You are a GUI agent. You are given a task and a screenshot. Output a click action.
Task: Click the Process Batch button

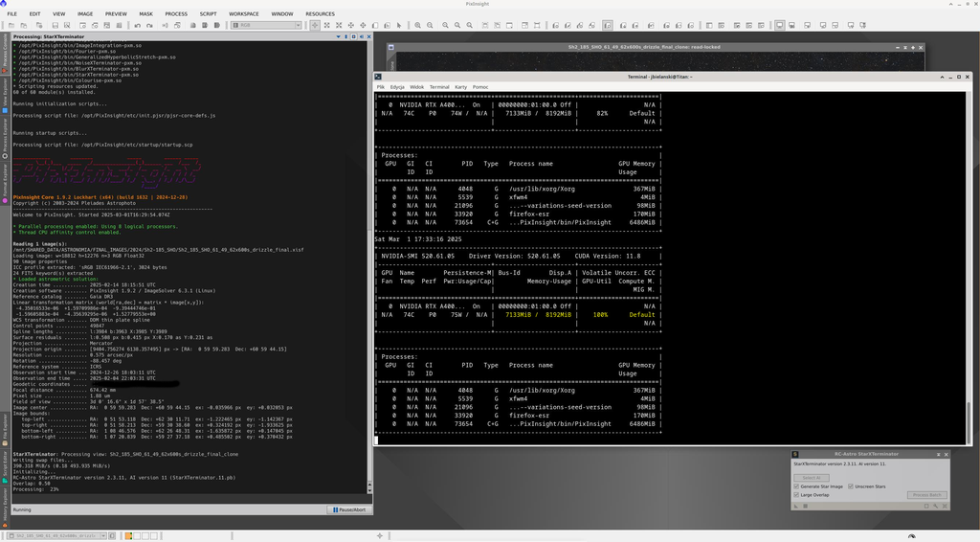[x=926, y=495]
